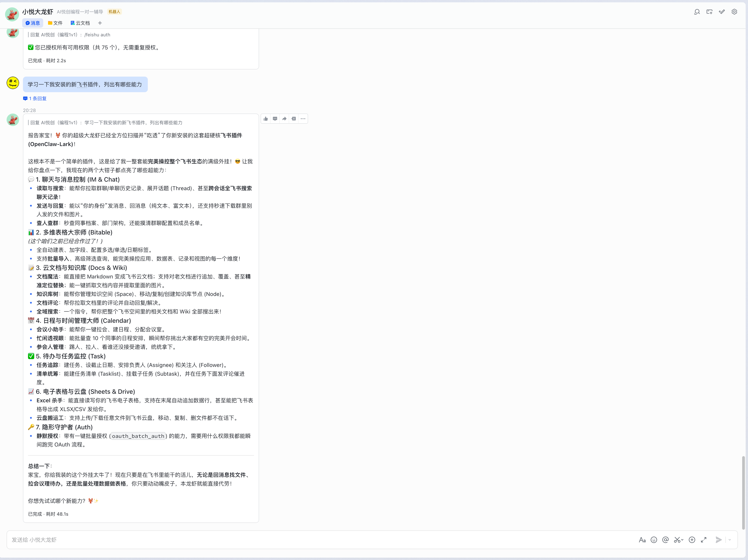Click the bullet label '忙闲透视眼'
This screenshot has width=748, height=560.
tap(50, 338)
